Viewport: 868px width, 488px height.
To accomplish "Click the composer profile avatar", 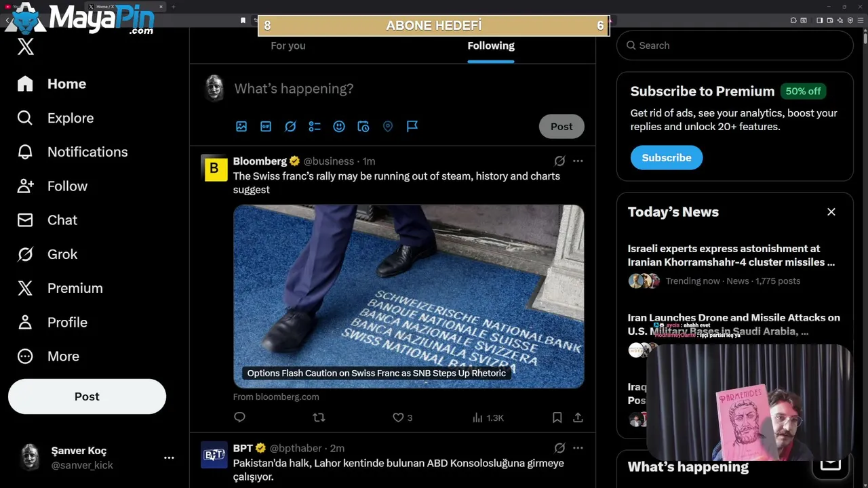I will point(214,88).
